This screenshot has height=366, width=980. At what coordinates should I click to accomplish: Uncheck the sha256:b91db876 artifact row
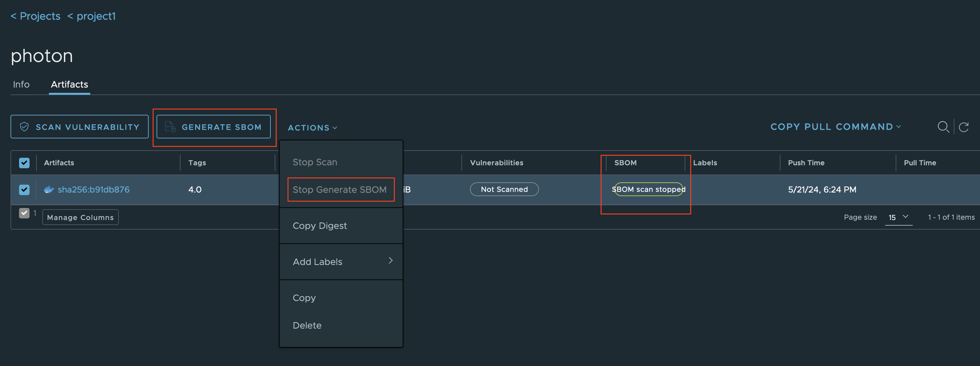pos(24,189)
